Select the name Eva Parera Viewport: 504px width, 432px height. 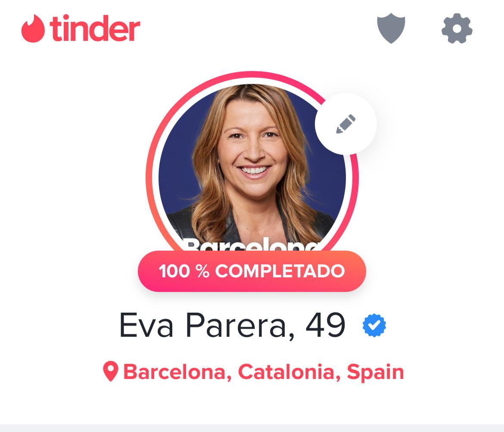(202, 325)
